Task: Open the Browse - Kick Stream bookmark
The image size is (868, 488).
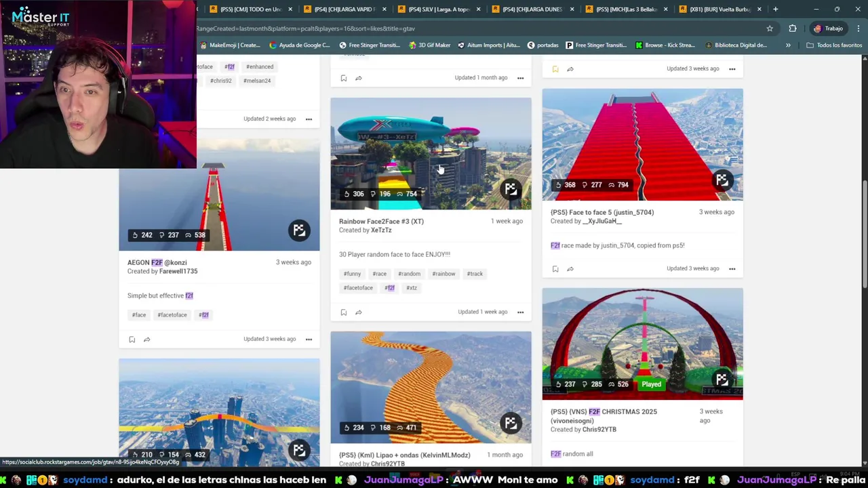Action: pos(664,45)
